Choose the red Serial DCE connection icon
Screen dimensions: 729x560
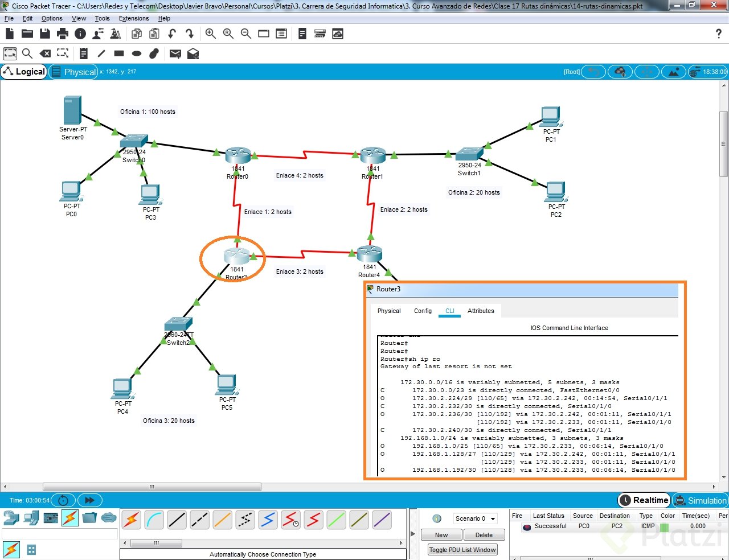click(290, 519)
